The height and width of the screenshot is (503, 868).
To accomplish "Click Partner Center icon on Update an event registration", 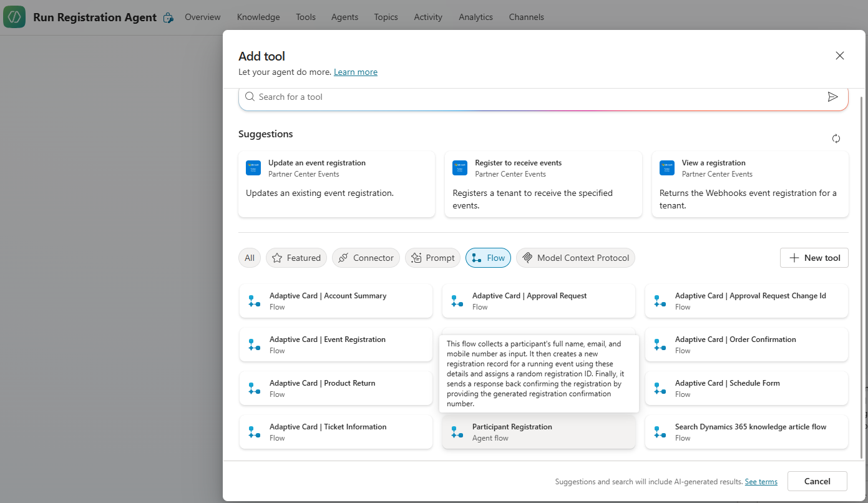I will (x=253, y=168).
